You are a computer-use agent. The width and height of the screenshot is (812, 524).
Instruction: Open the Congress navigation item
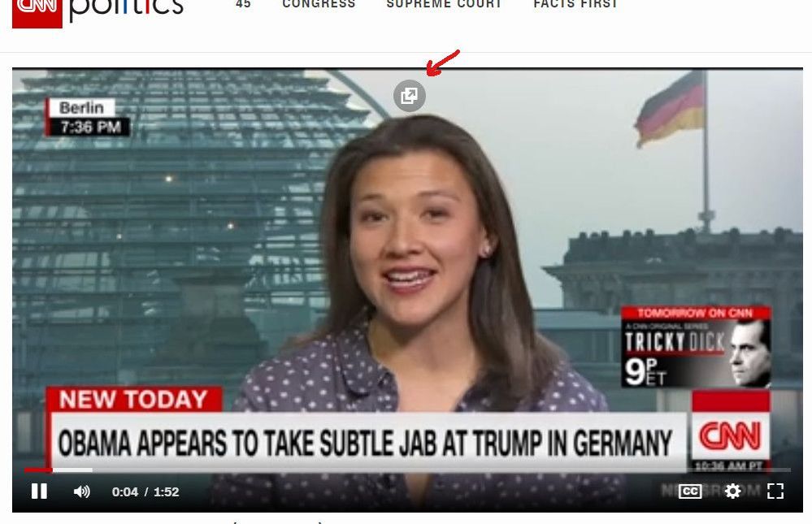click(319, 4)
